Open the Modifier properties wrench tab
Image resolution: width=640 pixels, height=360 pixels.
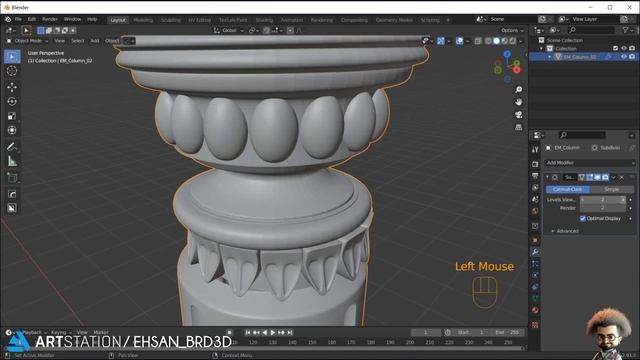click(x=535, y=252)
